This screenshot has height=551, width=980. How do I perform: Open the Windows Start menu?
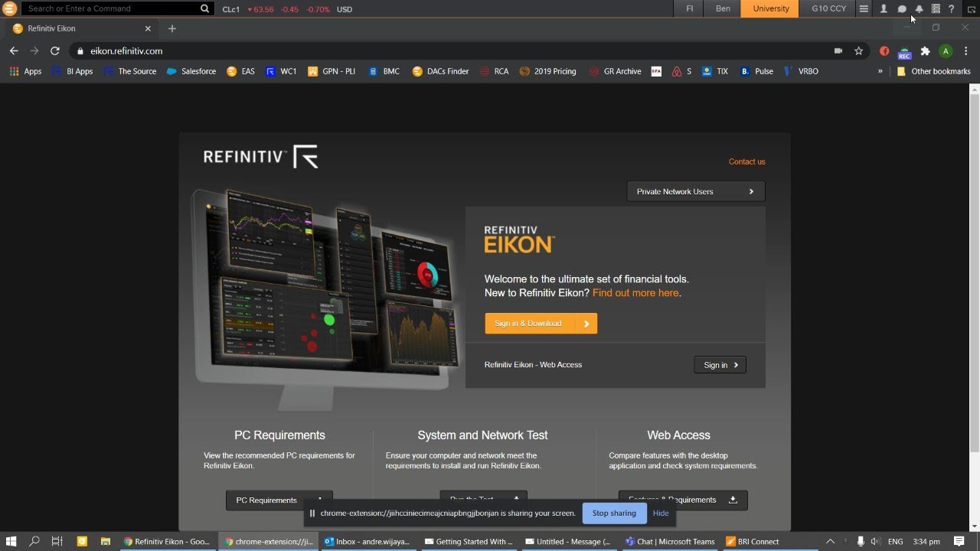(x=11, y=541)
